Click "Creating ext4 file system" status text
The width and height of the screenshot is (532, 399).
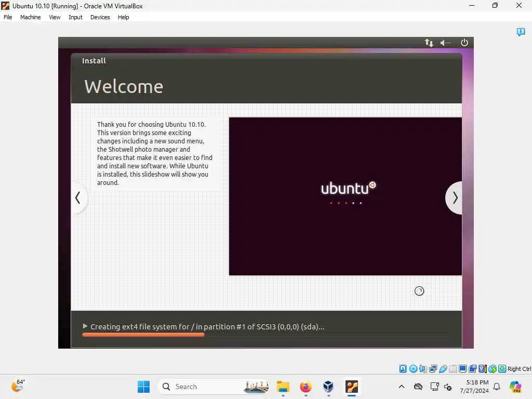tap(207, 326)
